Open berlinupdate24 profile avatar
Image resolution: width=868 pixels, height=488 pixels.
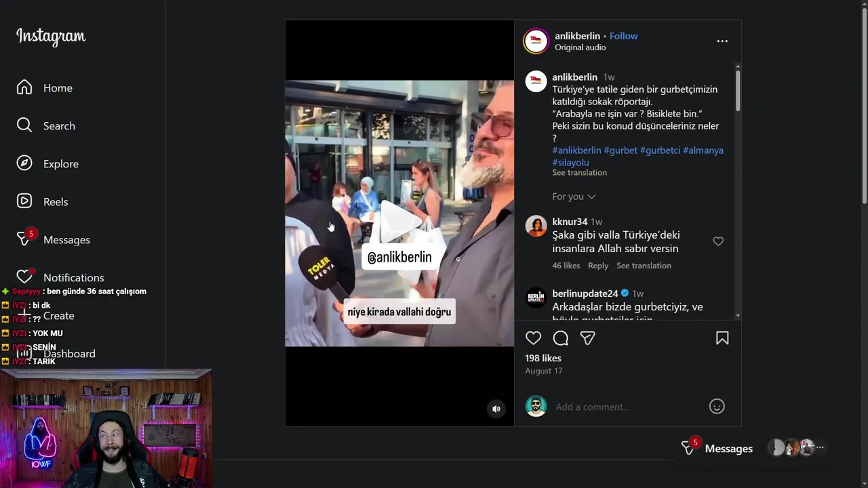click(x=536, y=298)
